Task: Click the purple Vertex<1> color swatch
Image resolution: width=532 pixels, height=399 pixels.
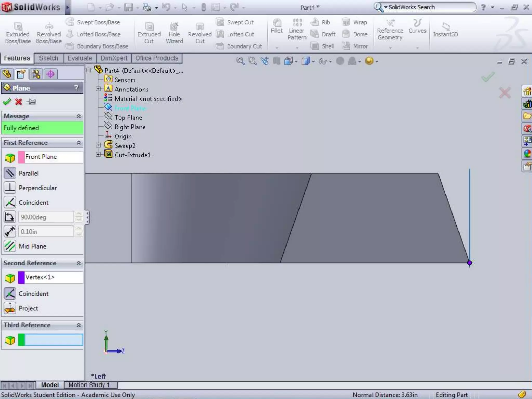Action: [x=21, y=277]
